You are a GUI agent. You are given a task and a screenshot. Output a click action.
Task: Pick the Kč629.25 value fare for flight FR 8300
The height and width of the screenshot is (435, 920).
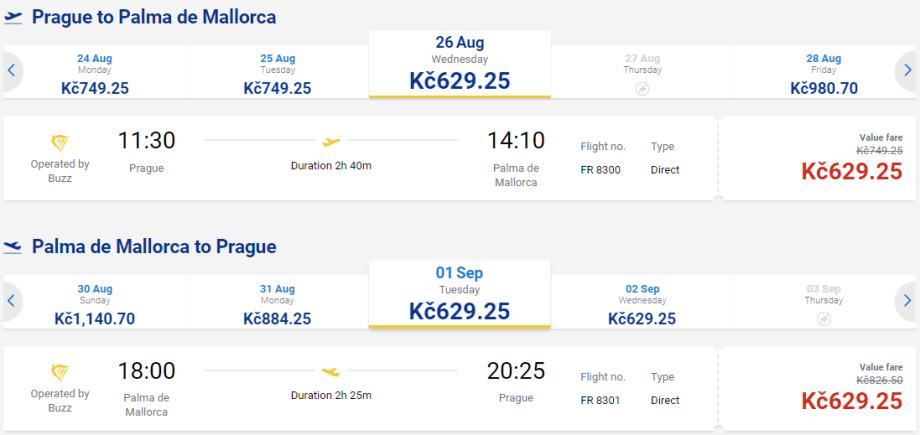pyautogui.click(x=851, y=171)
